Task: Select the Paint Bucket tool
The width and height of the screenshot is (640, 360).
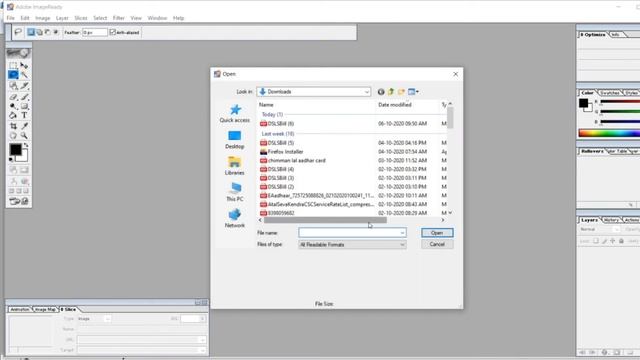Action: click(13, 116)
